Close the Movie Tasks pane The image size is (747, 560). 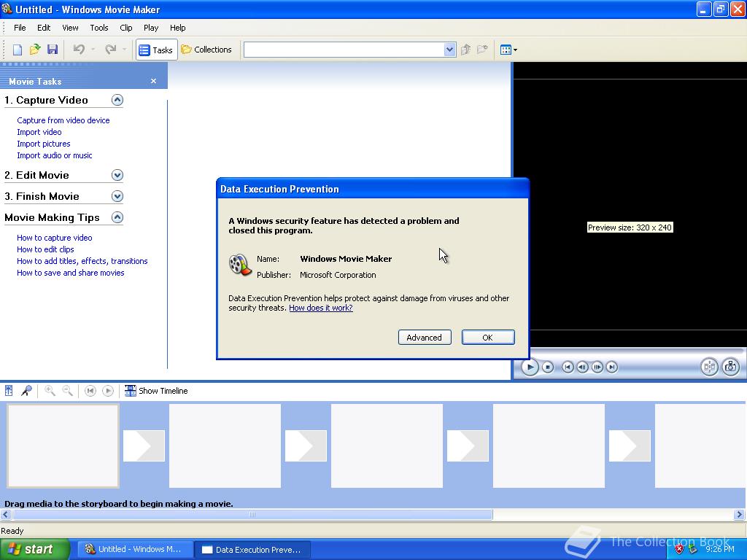[x=153, y=81]
